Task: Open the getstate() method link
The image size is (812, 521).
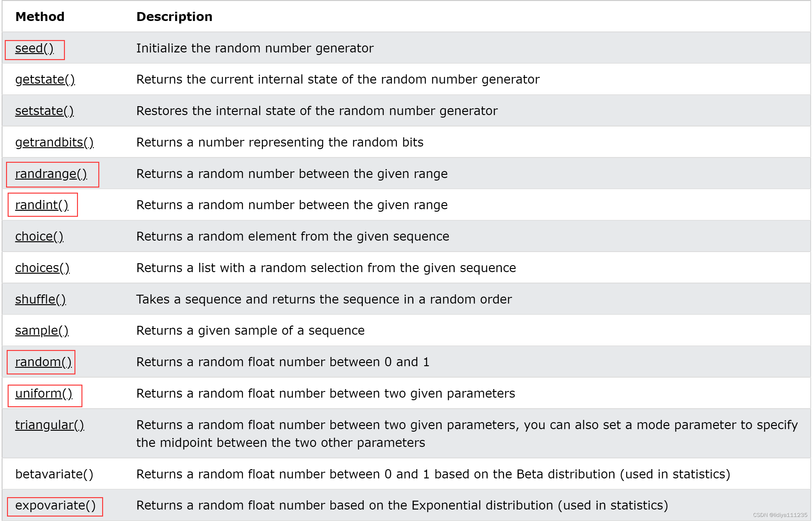Action: [45, 79]
